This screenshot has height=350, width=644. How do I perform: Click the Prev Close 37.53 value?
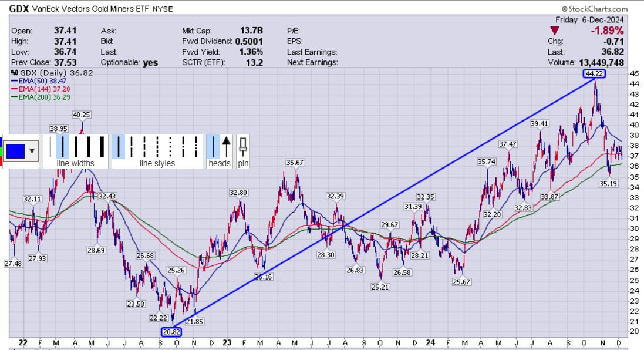65,62
